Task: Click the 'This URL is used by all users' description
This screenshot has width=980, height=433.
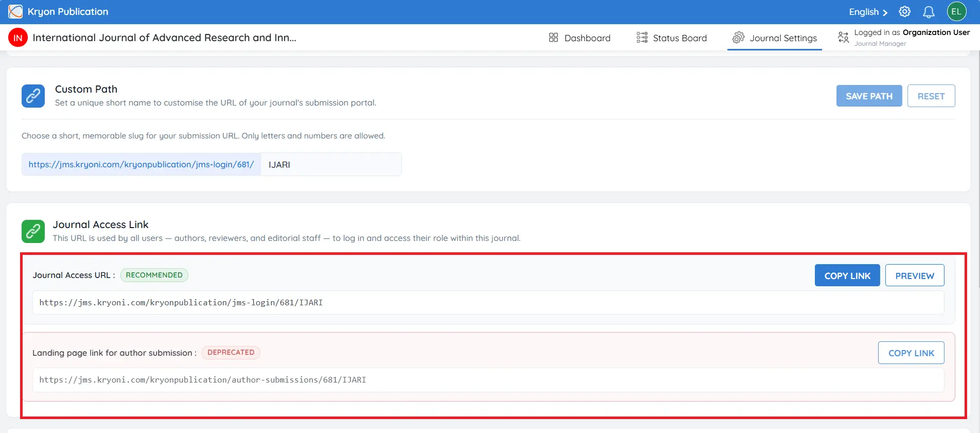Action: pos(287,238)
